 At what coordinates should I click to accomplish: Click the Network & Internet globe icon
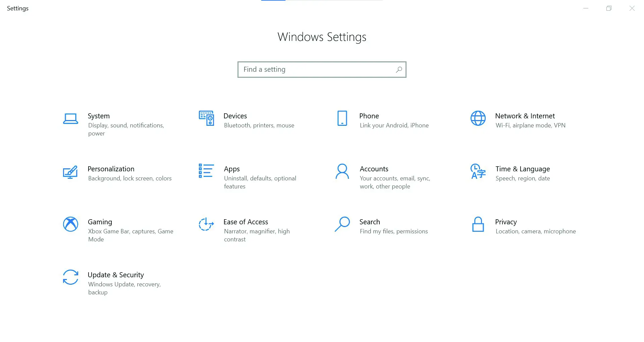478,118
